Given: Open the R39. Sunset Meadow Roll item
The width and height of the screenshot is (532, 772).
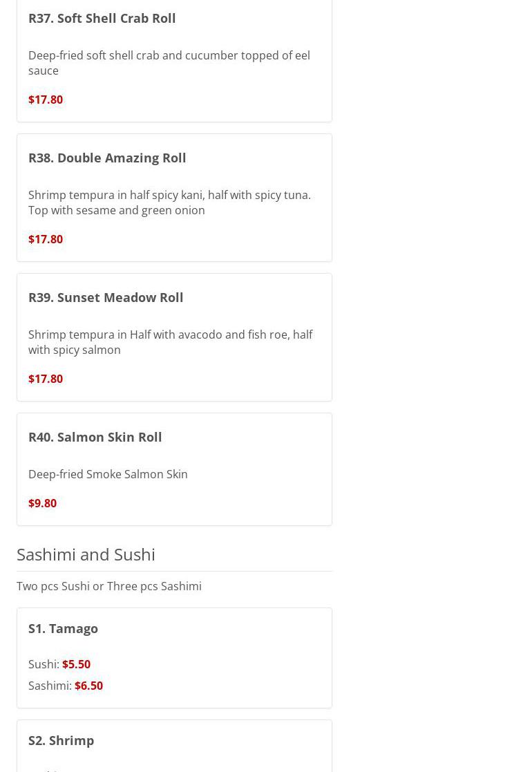Looking at the screenshot, I should click(x=105, y=297).
